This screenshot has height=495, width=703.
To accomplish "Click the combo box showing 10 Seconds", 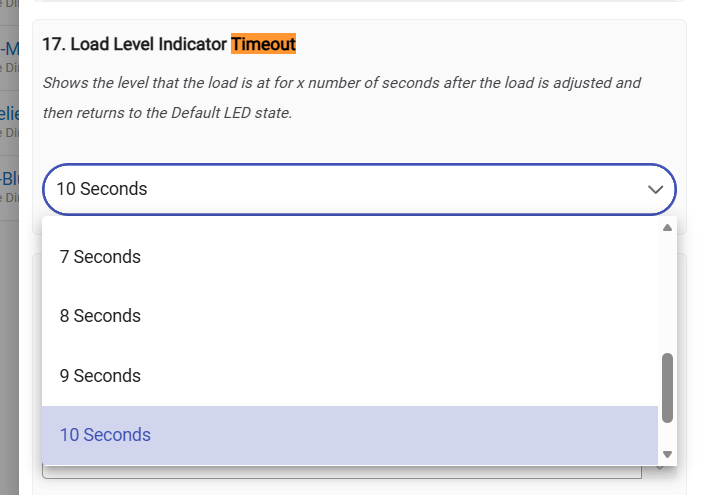I will click(x=340, y=189).
